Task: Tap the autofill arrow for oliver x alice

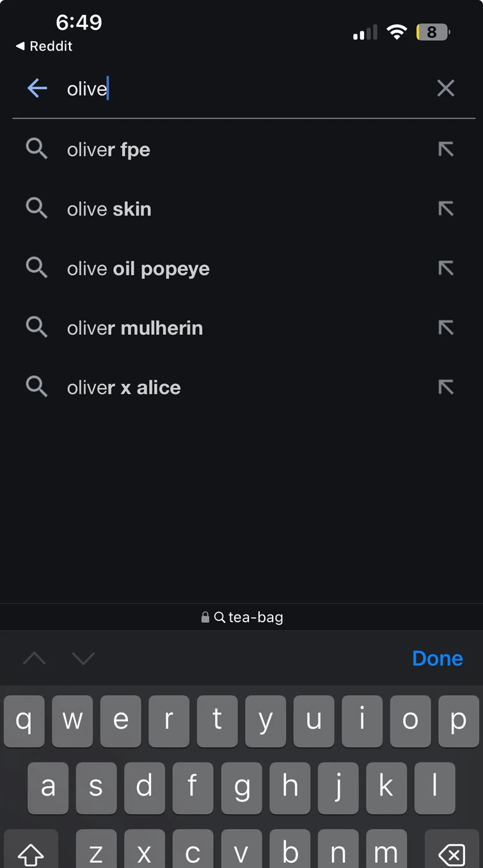Action: click(446, 387)
